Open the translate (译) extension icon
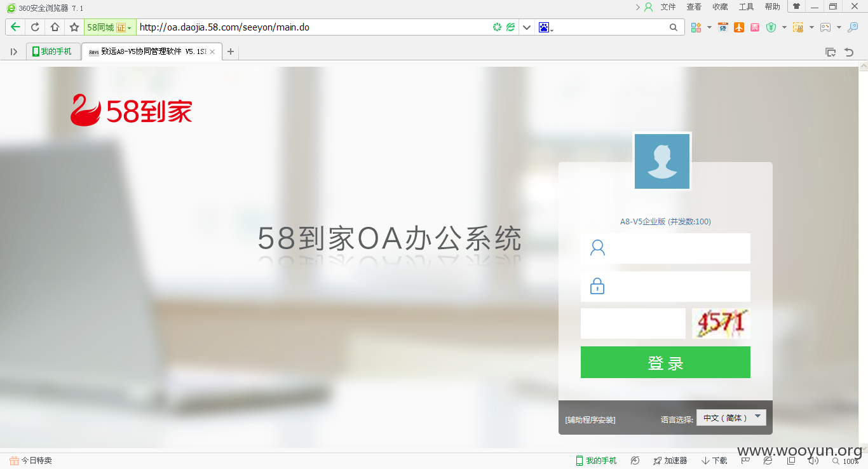 722,27
